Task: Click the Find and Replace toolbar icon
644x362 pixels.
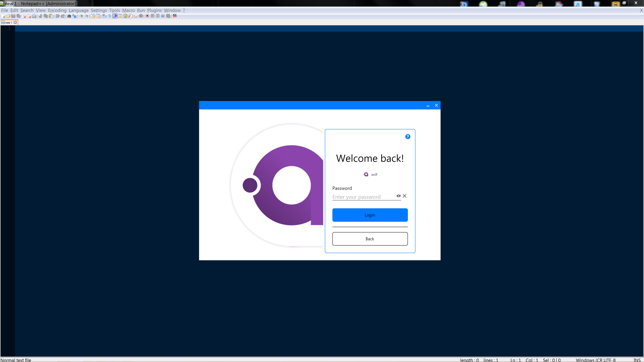Action: [x=74, y=16]
